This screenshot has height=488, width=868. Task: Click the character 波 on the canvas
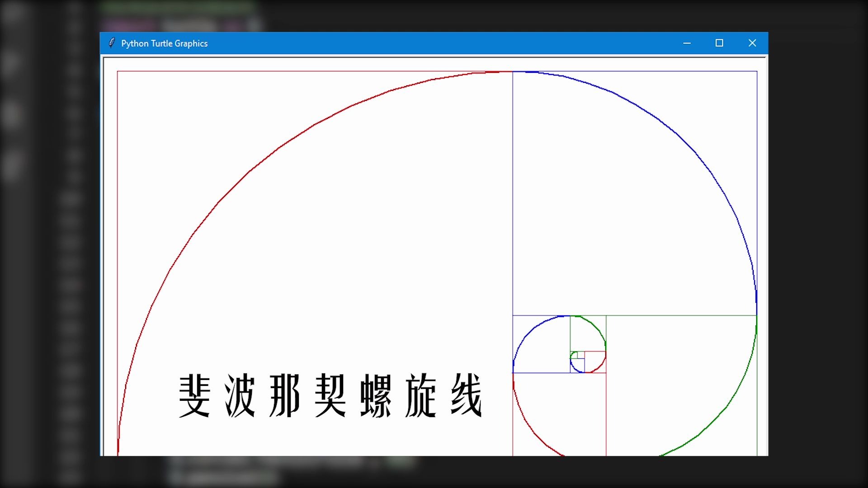point(240,395)
